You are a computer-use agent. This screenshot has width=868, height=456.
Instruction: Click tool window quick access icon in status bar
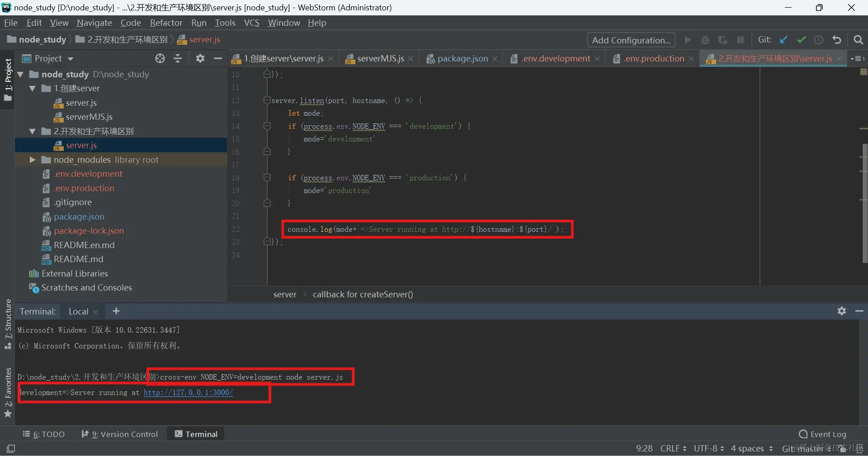(11, 448)
